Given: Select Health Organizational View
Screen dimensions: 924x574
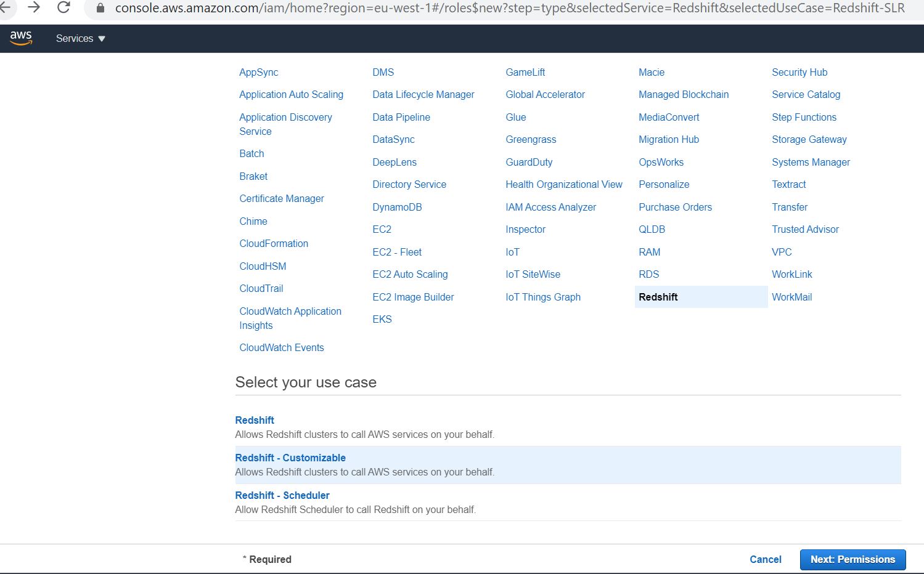Looking at the screenshot, I should pos(564,184).
